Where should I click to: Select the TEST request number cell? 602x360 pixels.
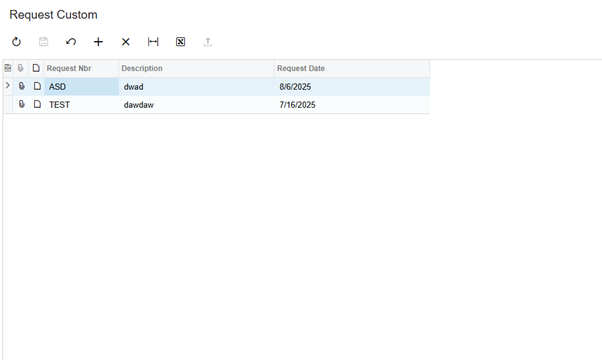click(81, 105)
